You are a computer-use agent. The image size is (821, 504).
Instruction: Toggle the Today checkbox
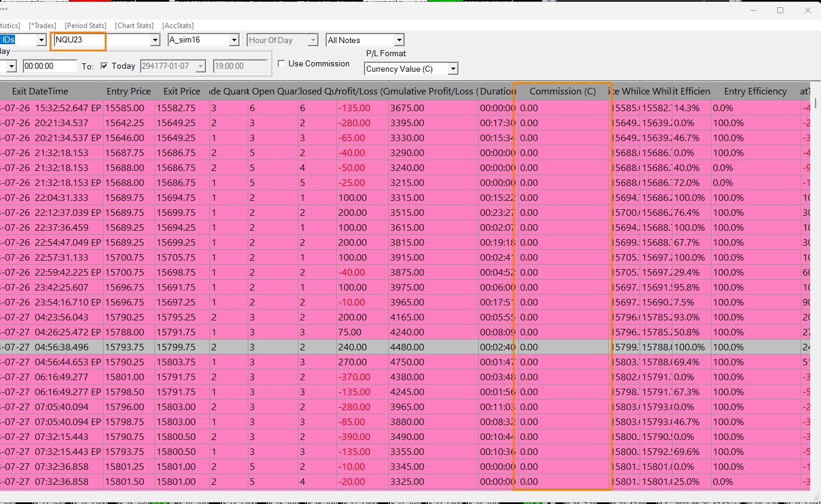click(x=104, y=66)
